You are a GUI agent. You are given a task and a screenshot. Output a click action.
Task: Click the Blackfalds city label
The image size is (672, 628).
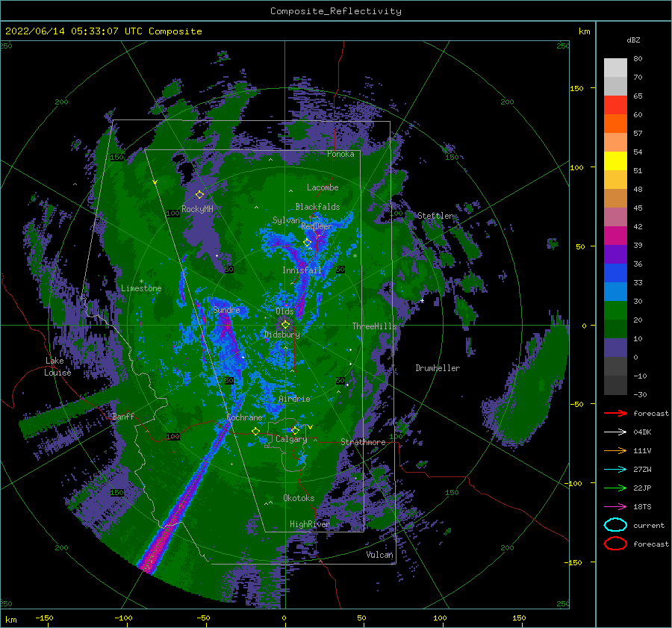(x=317, y=207)
